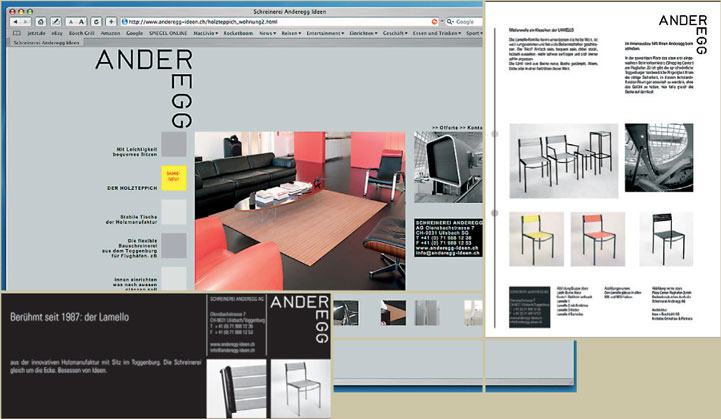Decrease text size with small A button

click(71, 22)
